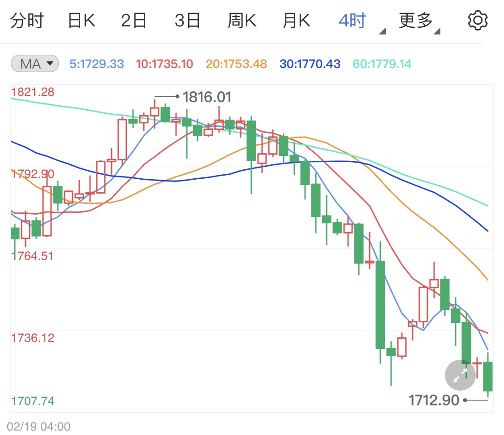Open the MA indicator dropdown

pyautogui.click(x=34, y=63)
